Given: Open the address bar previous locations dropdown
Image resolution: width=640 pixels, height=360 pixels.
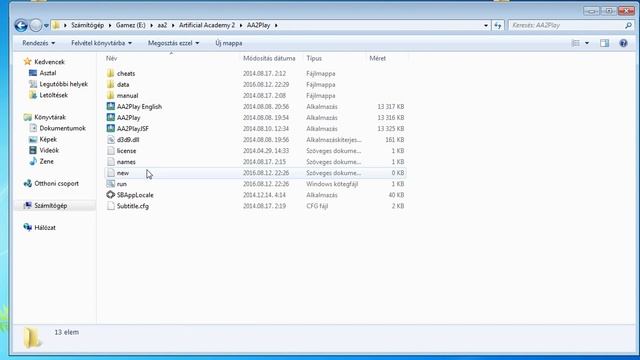Looking at the screenshot, I should [x=486, y=25].
